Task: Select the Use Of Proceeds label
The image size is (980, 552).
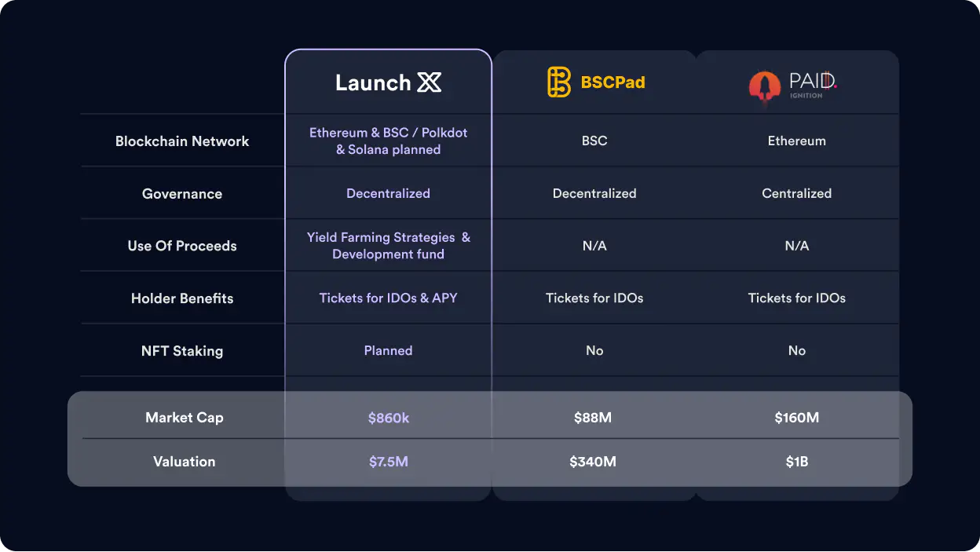Action: point(182,246)
